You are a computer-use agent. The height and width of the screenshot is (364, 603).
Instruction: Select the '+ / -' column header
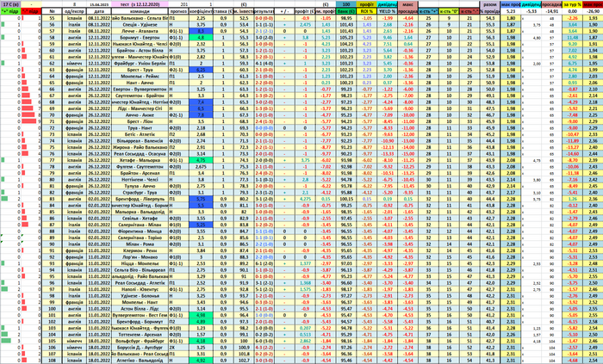click(x=284, y=11)
